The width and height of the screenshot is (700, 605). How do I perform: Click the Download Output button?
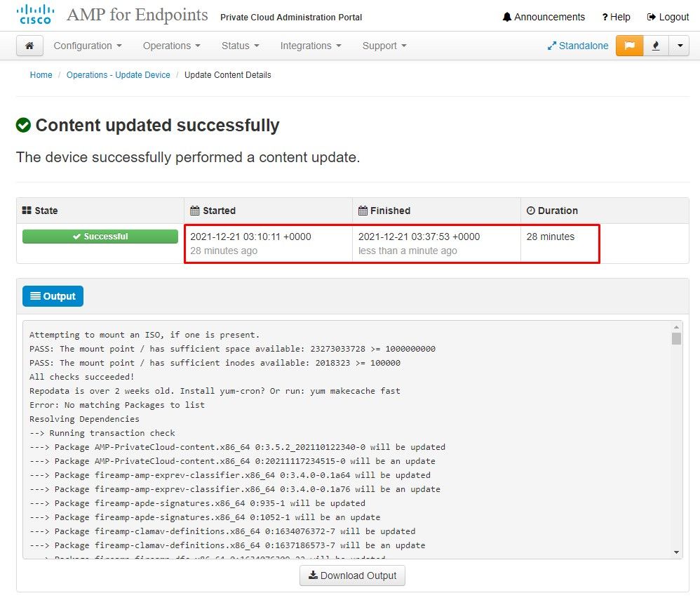click(352, 576)
